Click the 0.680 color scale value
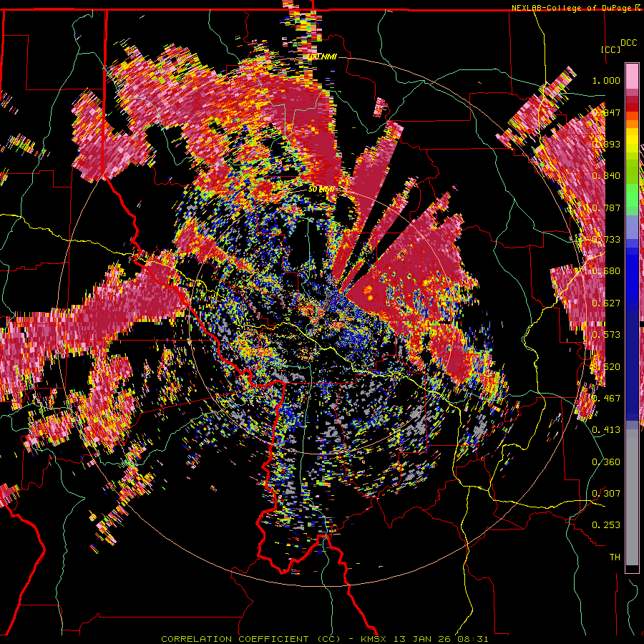The width and height of the screenshot is (644, 644). click(606, 271)
